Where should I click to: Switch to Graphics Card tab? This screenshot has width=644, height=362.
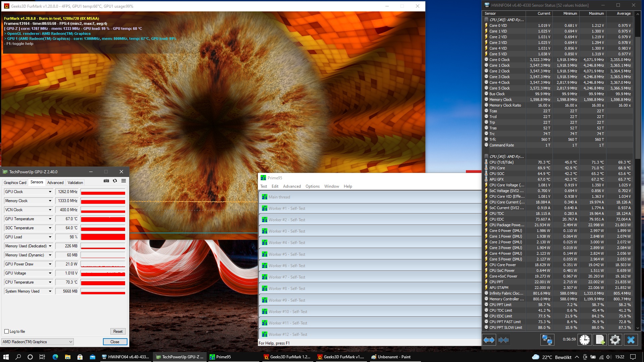[15, 183]
